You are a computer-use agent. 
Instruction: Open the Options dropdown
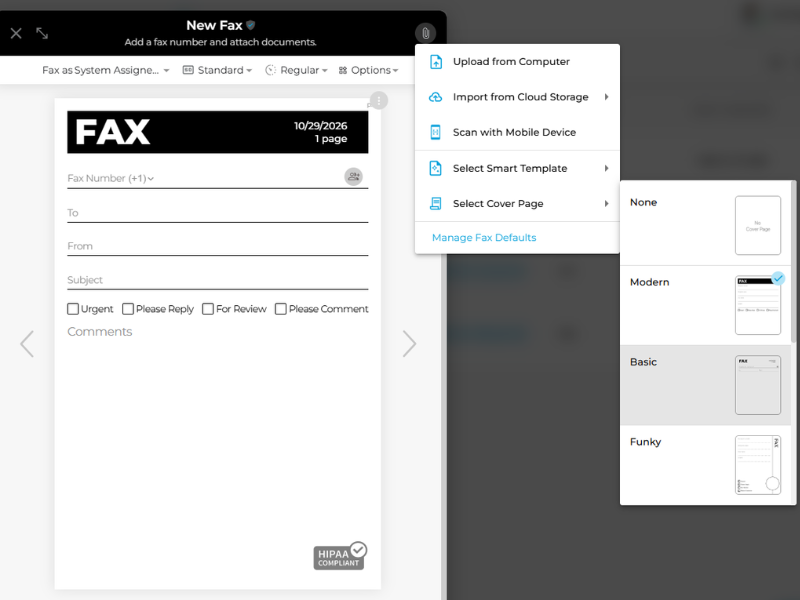coord(368,70)
